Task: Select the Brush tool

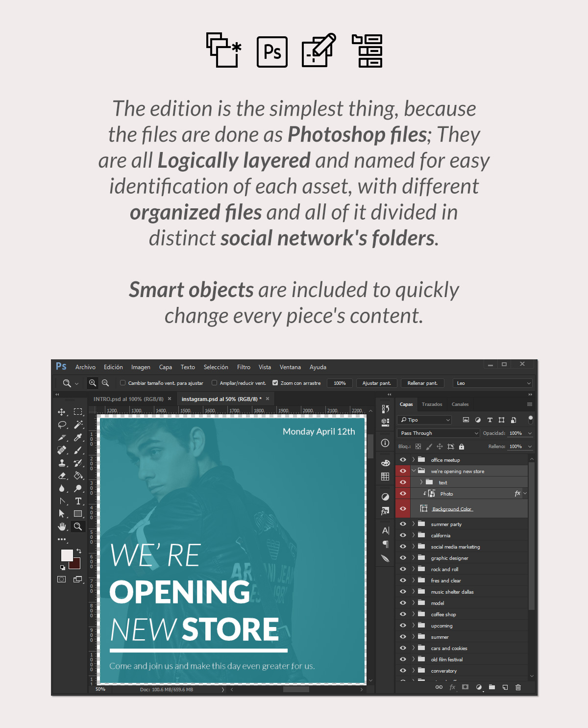Action: coord(78,450)
